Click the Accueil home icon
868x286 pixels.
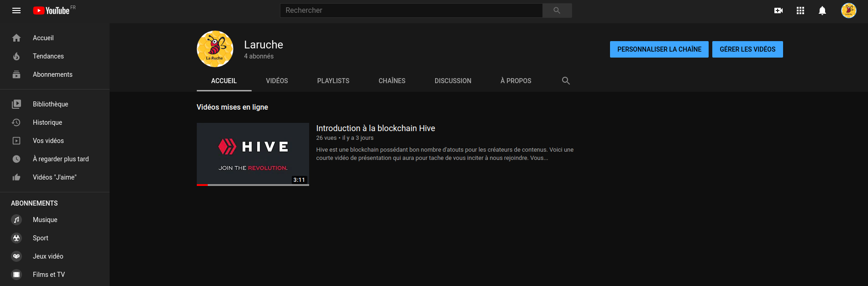tap(16, 38)
